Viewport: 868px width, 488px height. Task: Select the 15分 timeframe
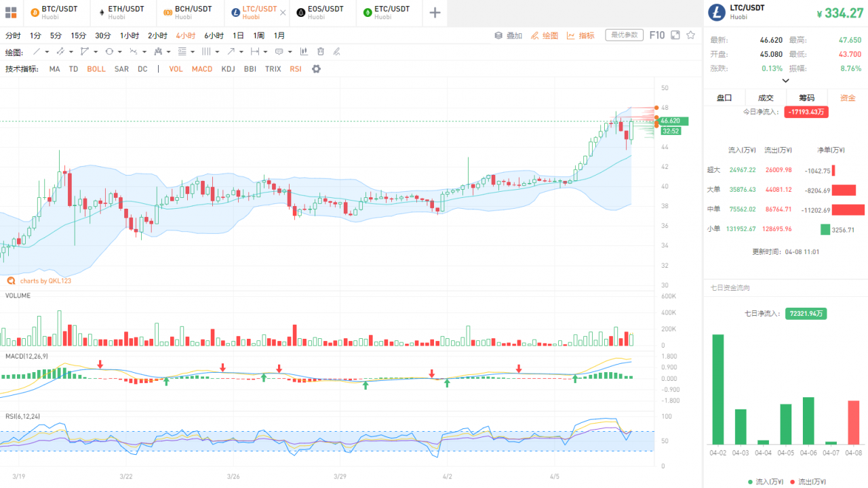pyautogui.click(x=79, y=35)
